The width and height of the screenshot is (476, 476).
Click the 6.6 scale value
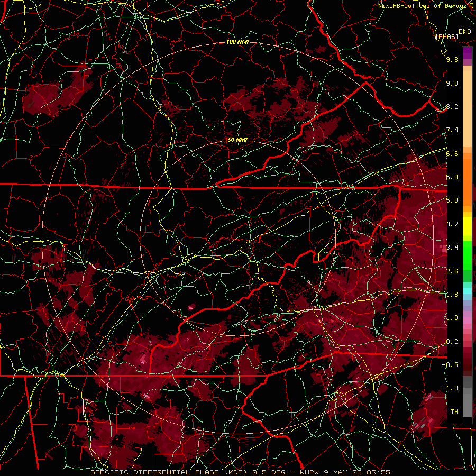tap(452, 153)
